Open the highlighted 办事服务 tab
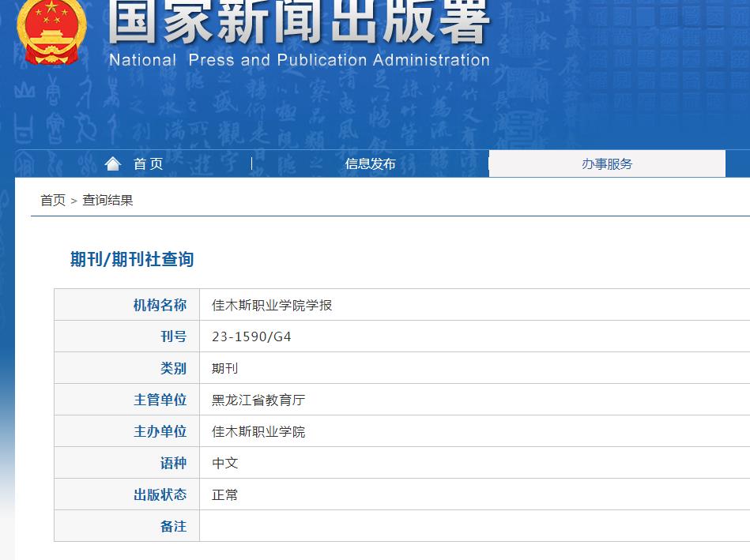The image size is (750, 560). [607, 163]
